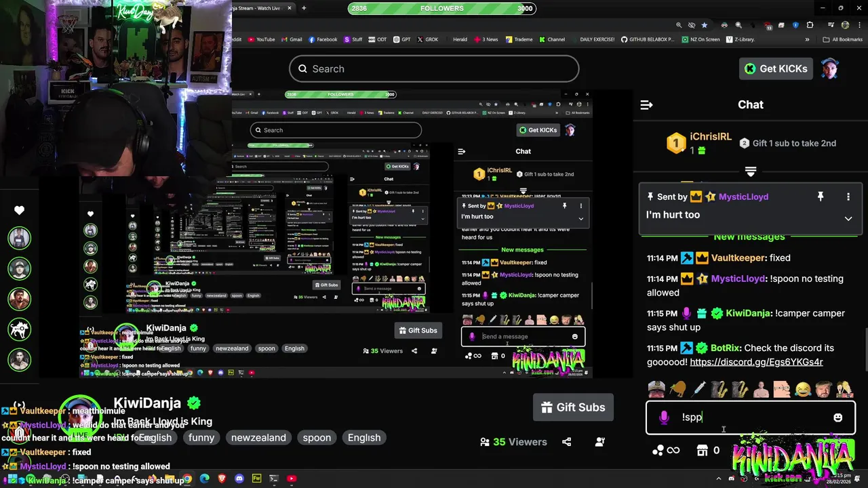Image resolution: width=868 pixels, height=488 pixels.
Task: Click the purple microphone icon in the chat input
Action: [664, 418]
